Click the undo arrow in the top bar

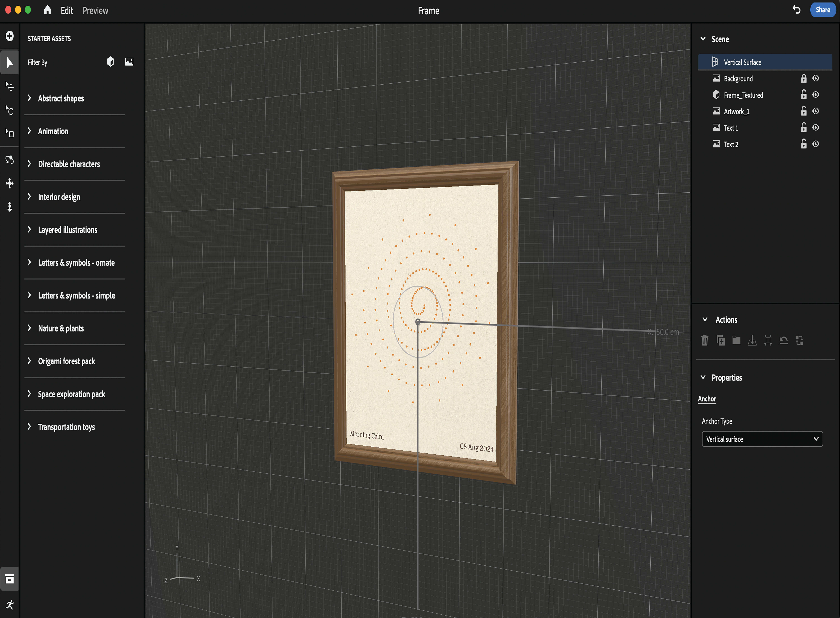pyautogui.click(x=796, y=10)
